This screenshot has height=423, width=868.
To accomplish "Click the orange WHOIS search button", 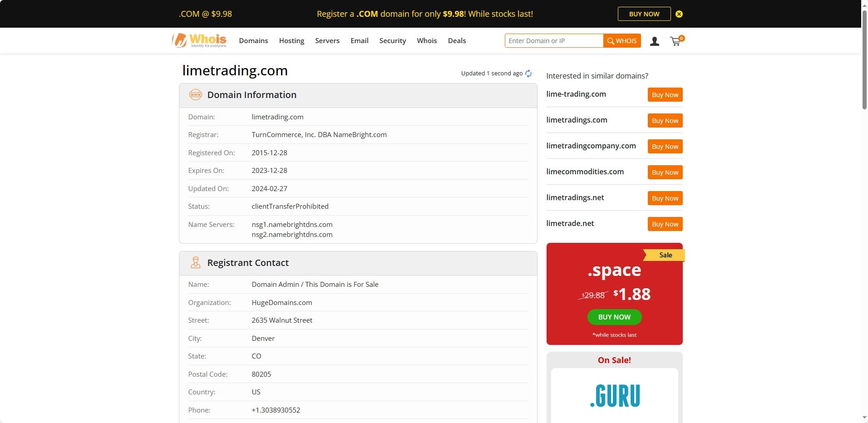I will pos(622,41).
